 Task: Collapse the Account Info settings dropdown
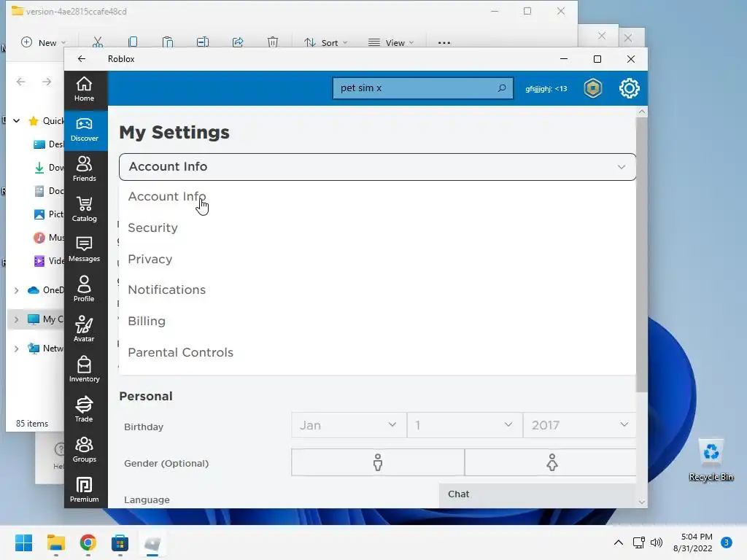pyautogui.click(x=377, y=167)
